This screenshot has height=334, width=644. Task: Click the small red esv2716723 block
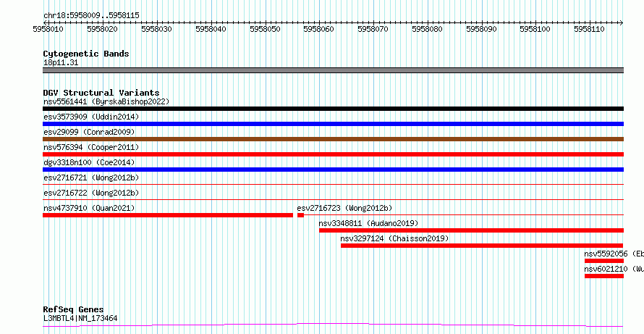[300, 215]
